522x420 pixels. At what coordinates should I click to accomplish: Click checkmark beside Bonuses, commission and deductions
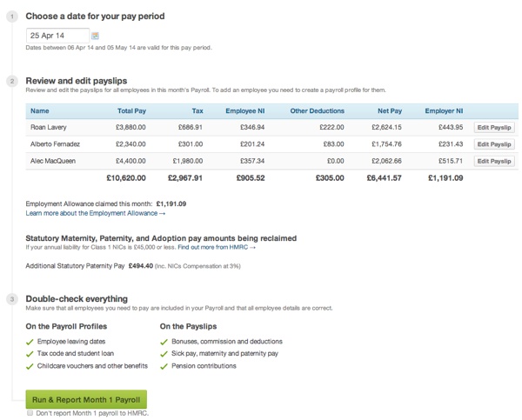pyautogui.click(x=164, y=342)
